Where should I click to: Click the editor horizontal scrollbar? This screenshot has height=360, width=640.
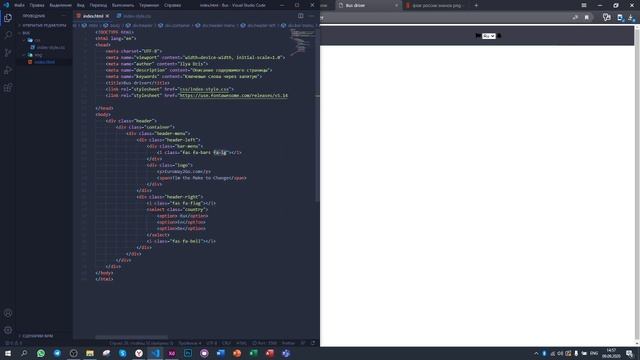pyautogui.click(x=131, y=338)
